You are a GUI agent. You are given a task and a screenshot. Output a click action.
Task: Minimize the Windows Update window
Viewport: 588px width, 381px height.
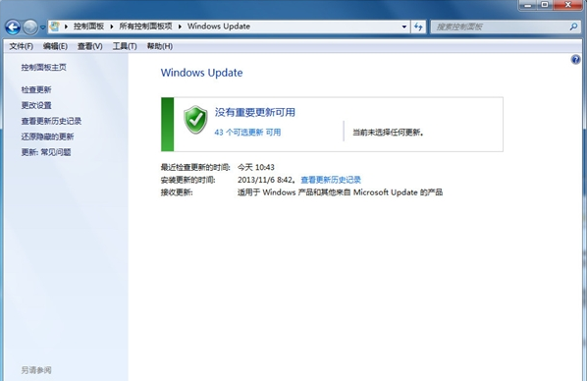pyautogui.click(x=527, y=5)
